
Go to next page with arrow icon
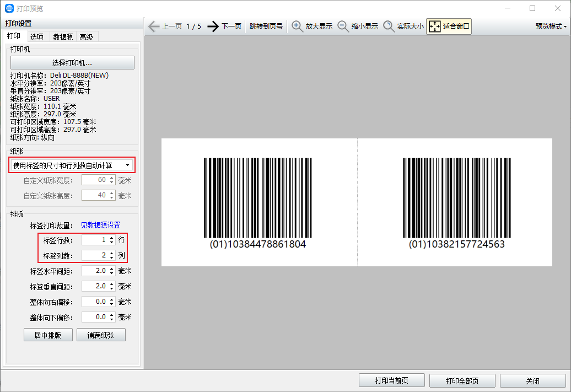pyautogui.click(x=213, y=26)
